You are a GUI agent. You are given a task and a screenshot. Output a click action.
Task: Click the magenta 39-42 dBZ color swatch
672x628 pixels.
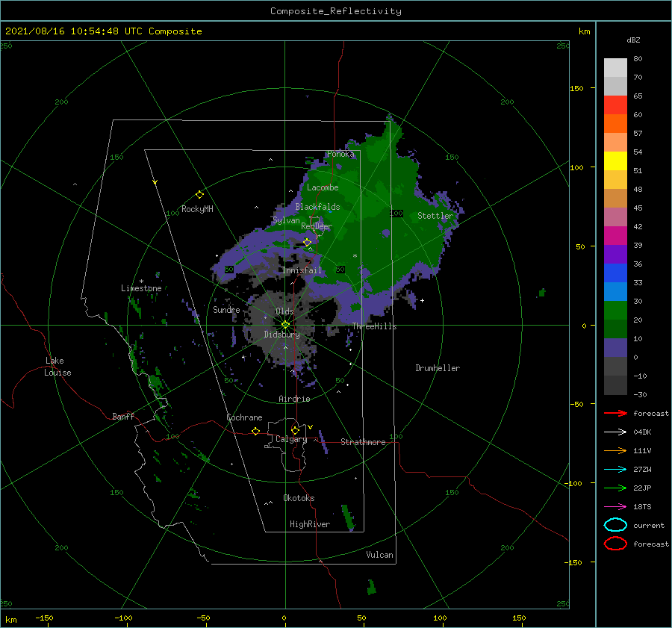(x=615, y=236)
